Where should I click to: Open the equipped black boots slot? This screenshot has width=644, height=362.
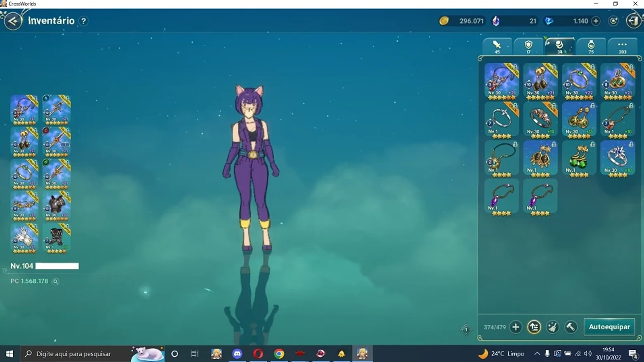[x=57, y=238]
